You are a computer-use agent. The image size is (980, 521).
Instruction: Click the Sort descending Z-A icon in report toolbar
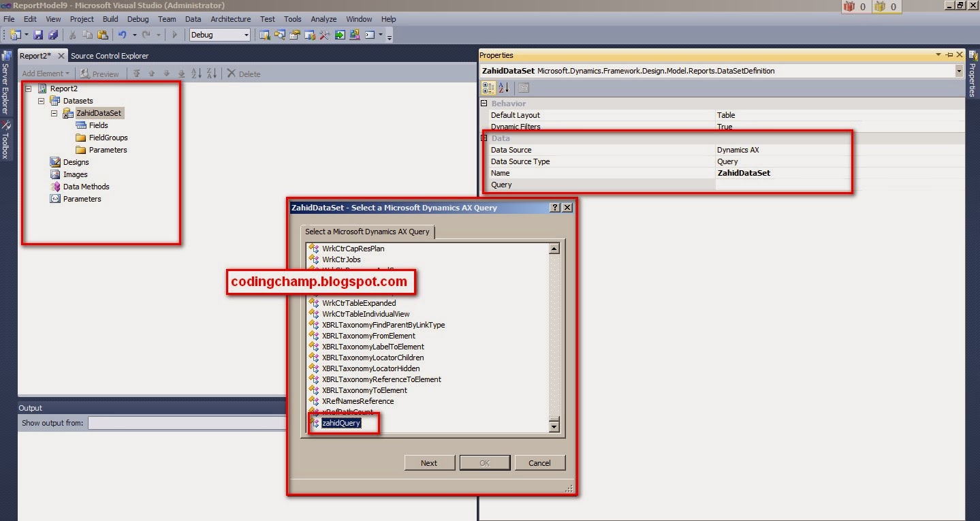point(212,74)
